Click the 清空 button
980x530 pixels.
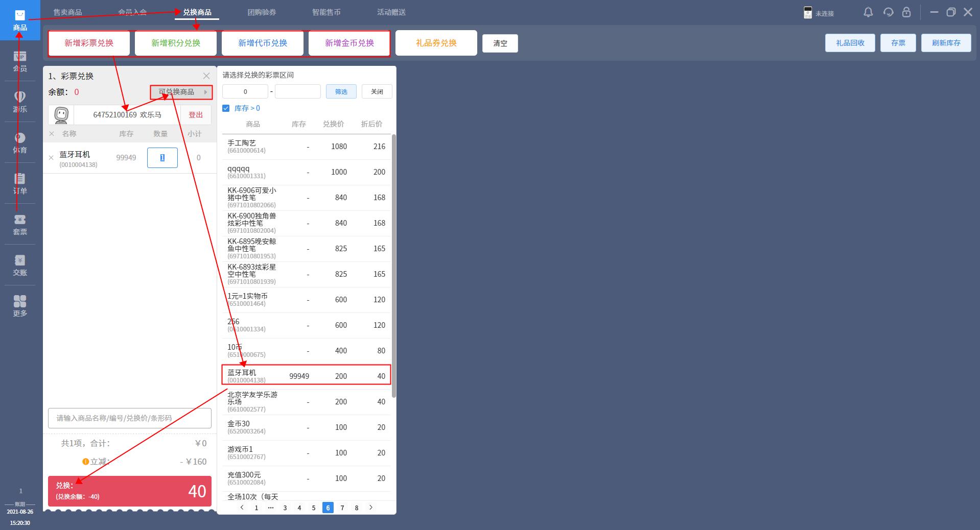500,43
